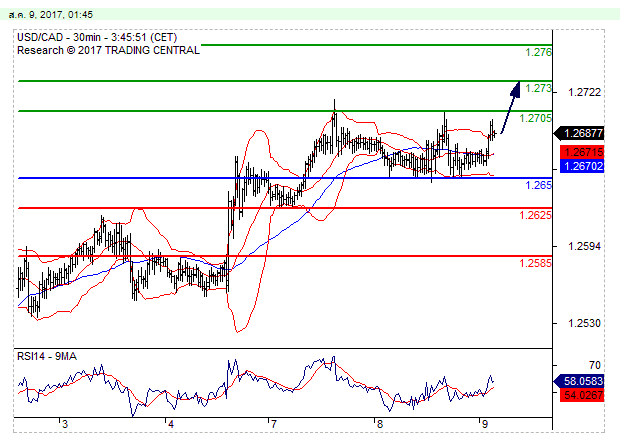The image size is (620, 447).
Task: Click the 1.2530 price axis value
Action: click(584, 323)
